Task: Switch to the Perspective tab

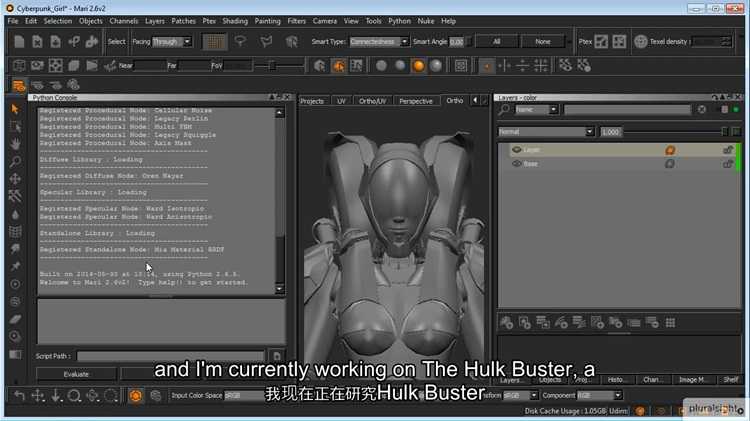Action: 416,101
